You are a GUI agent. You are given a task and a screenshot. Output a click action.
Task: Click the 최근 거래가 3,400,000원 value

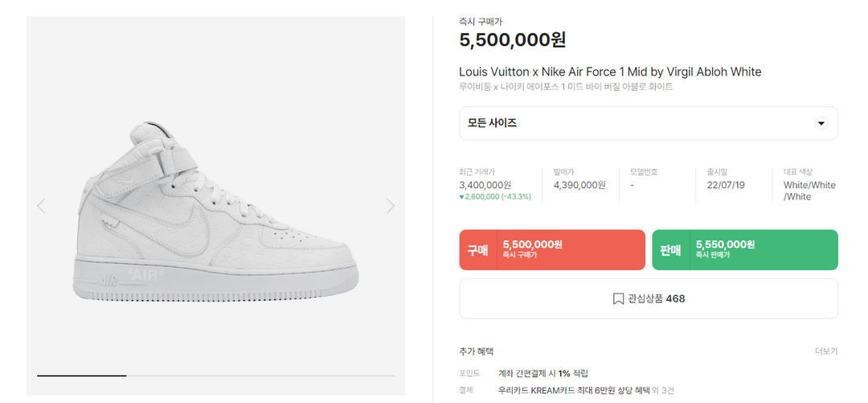(485, 185)
